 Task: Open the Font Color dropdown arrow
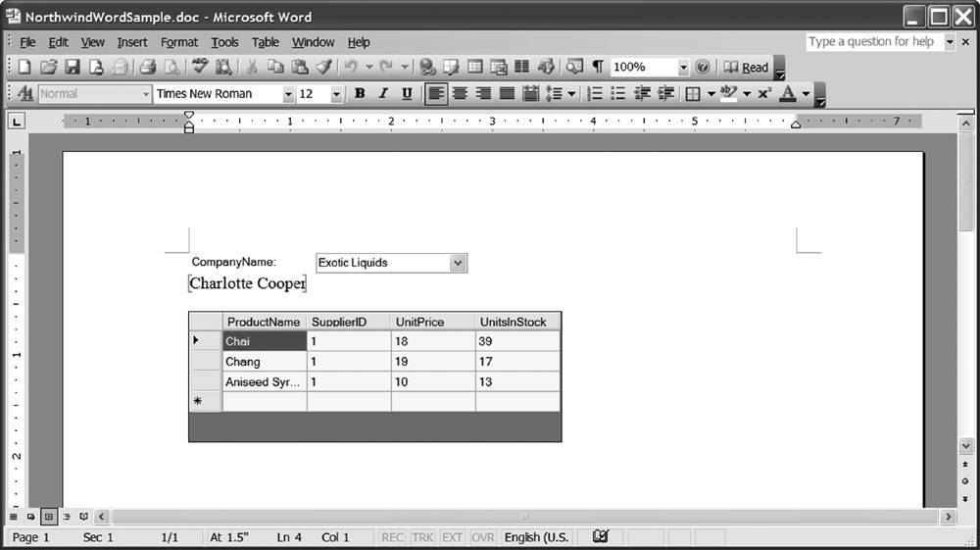[x=807, y=94]
